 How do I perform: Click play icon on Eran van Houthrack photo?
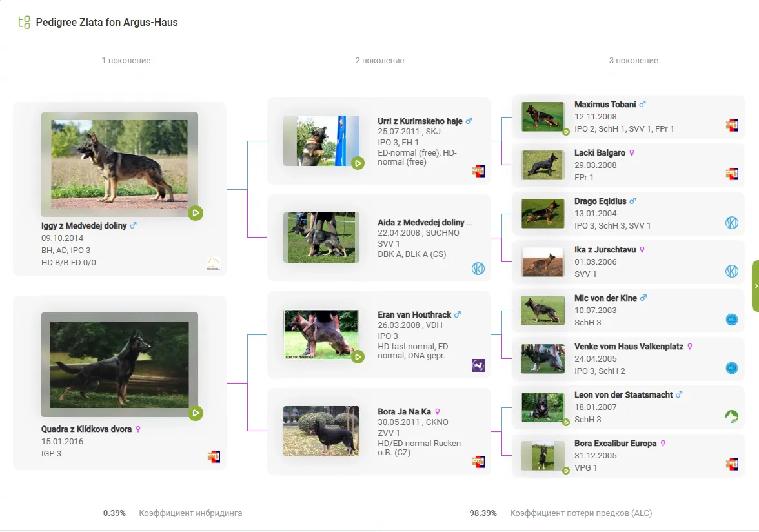[358, 356]
